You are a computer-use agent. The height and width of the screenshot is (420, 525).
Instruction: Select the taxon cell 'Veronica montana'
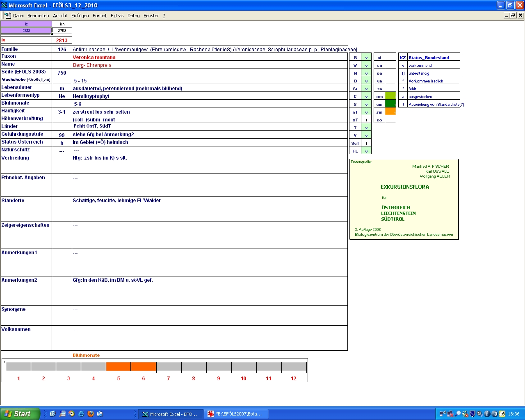210,57
